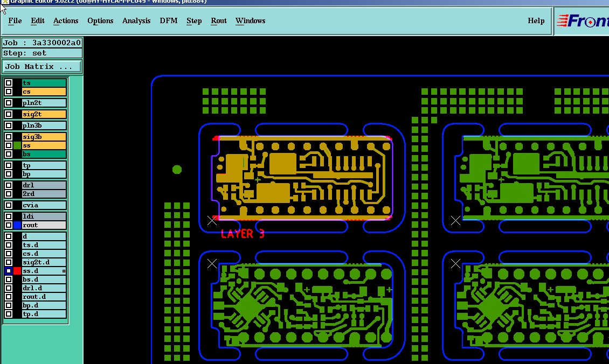Click the round green fiducial dot on canvas
This screenshot has width=609, height=364.
tap(177, 170)
